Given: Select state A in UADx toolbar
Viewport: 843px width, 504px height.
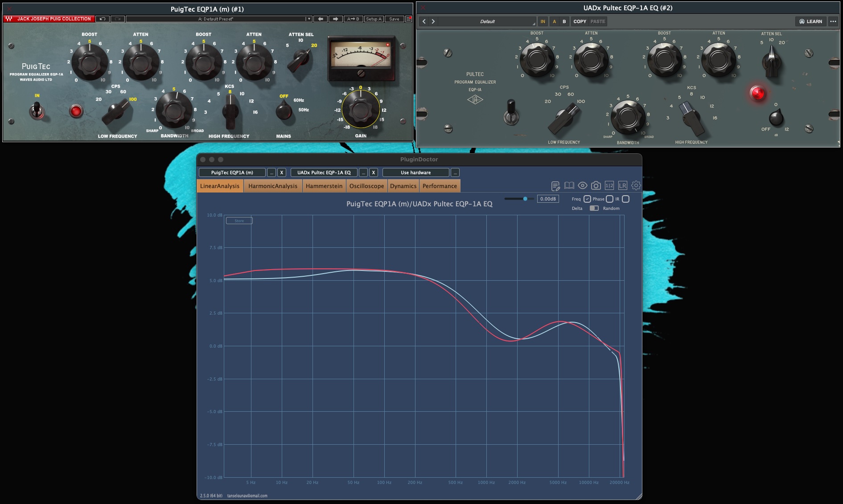Looking at the screenshot, I should [554, 21].
